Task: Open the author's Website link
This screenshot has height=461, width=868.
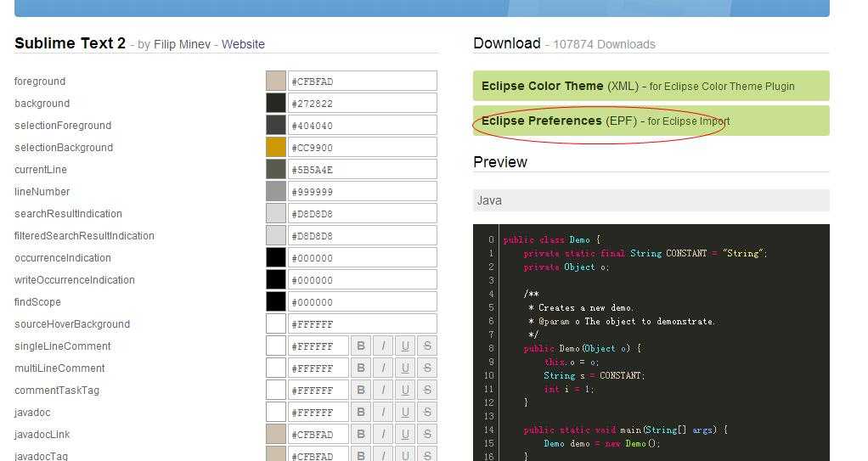Action: 243,44
